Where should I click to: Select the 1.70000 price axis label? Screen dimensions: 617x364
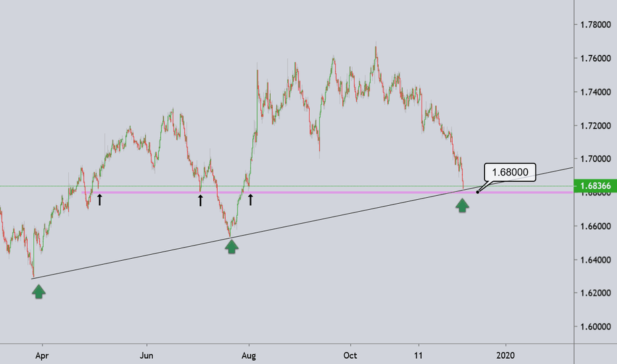[596, 159]
